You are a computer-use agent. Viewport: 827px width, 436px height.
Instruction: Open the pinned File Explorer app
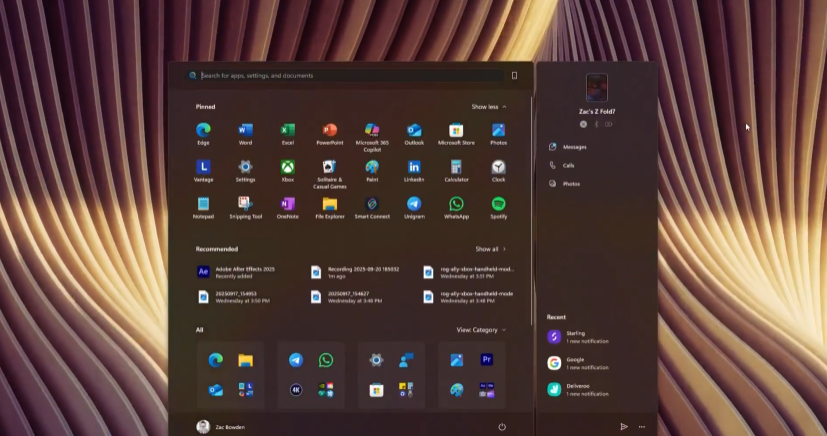330,208
